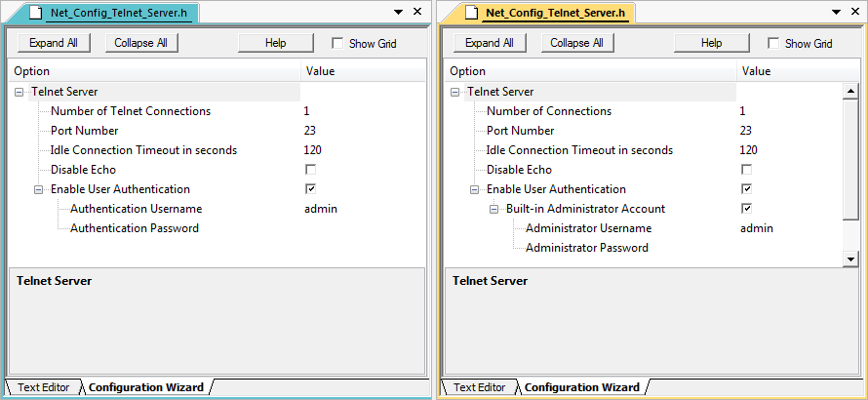Click Expand All in the right panel
868x400 pixels.
490,43
